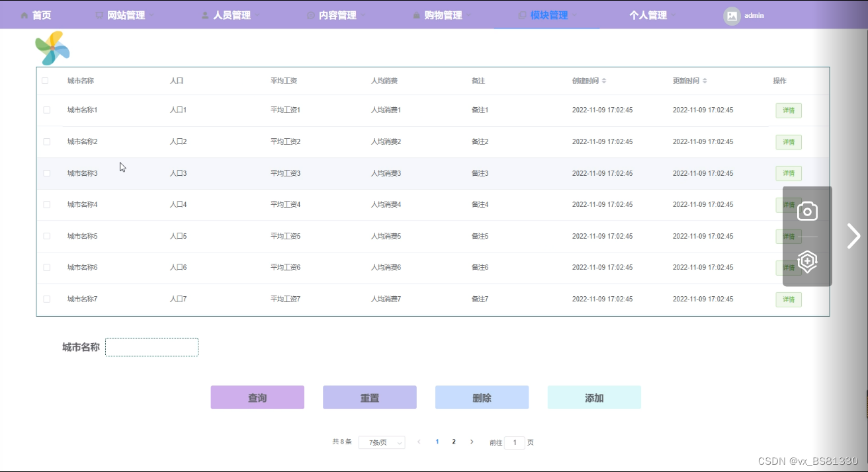Open 详情 for 城市名称7 row
The image size is (868, 472).
[789, 299]
